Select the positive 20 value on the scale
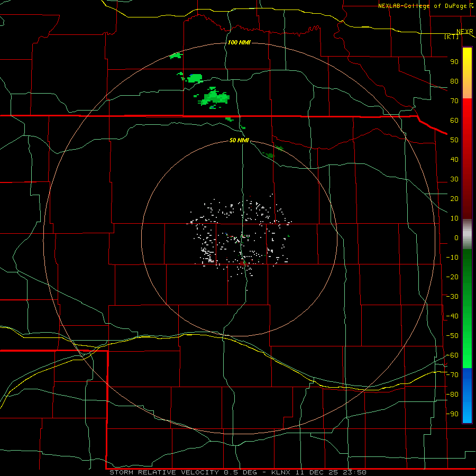 (x=454, y=199)
